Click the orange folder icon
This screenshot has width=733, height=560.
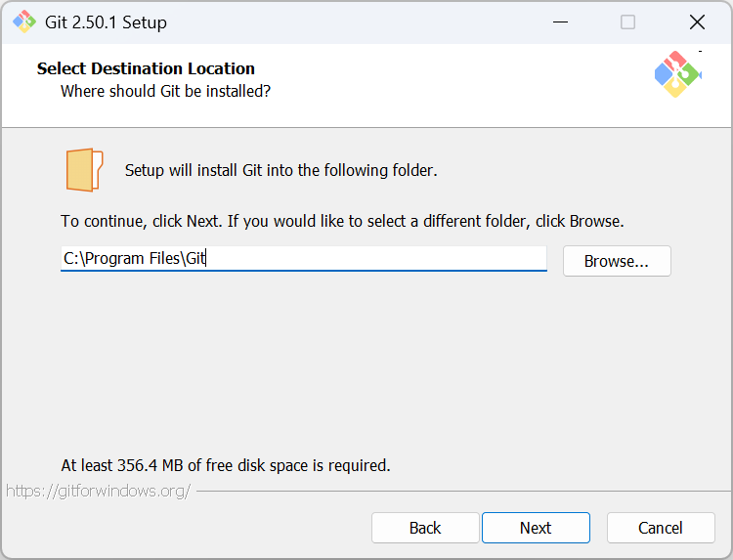pyautogui.click(x=84, y=170)
